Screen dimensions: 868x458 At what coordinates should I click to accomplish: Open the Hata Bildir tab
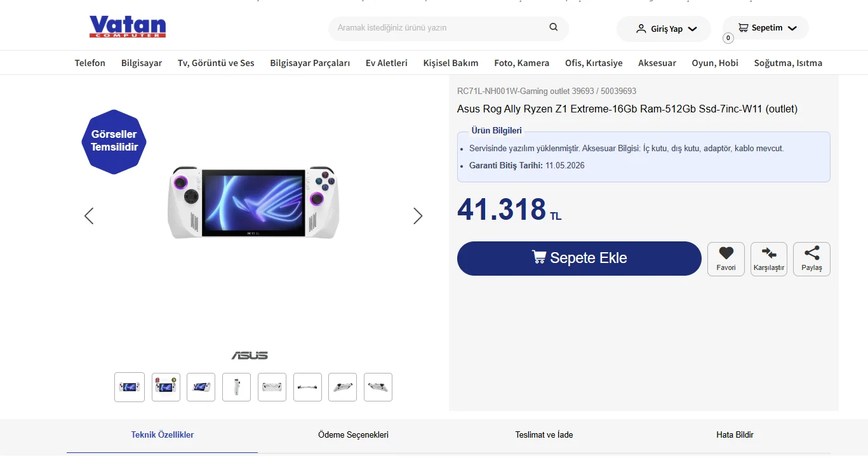(735, 435)
